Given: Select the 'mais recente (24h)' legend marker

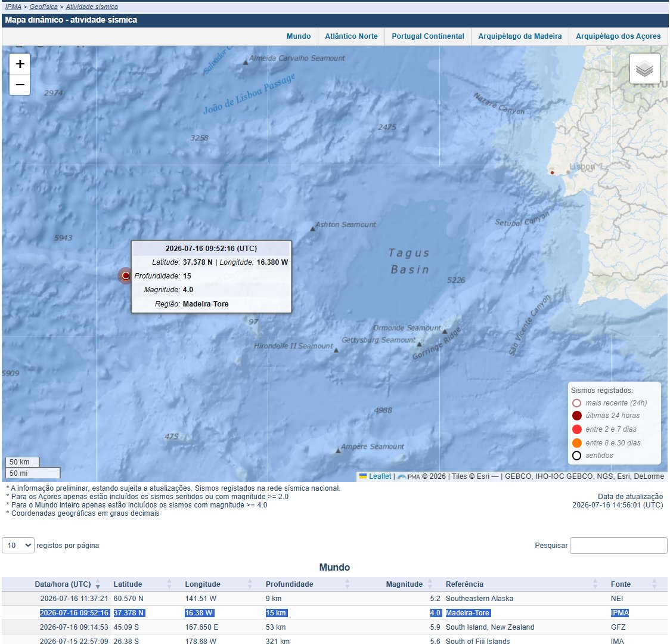Looking at the screenshot, I should 576,403.
